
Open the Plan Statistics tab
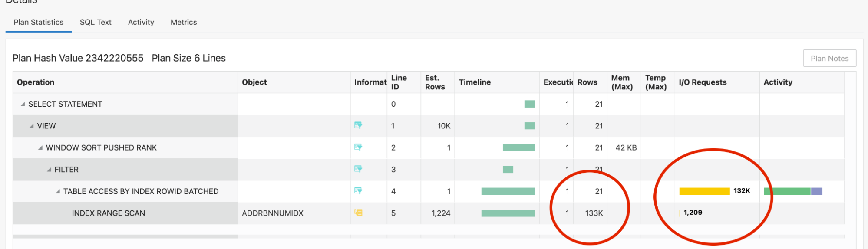coord(38,22)
